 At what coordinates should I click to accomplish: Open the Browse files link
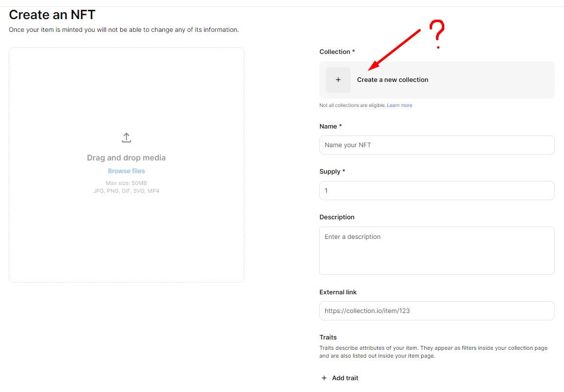126,171
